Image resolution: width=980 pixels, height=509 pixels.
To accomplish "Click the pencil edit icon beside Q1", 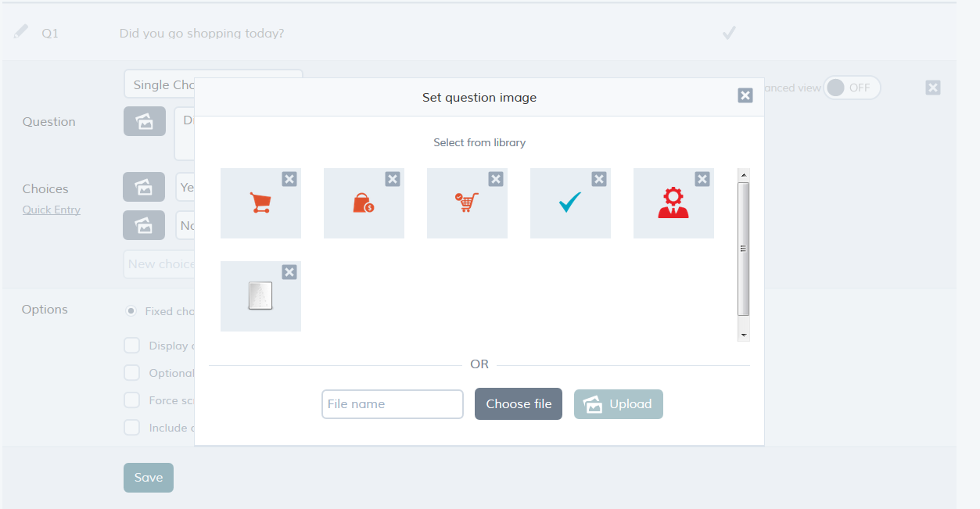I will 21,32.
